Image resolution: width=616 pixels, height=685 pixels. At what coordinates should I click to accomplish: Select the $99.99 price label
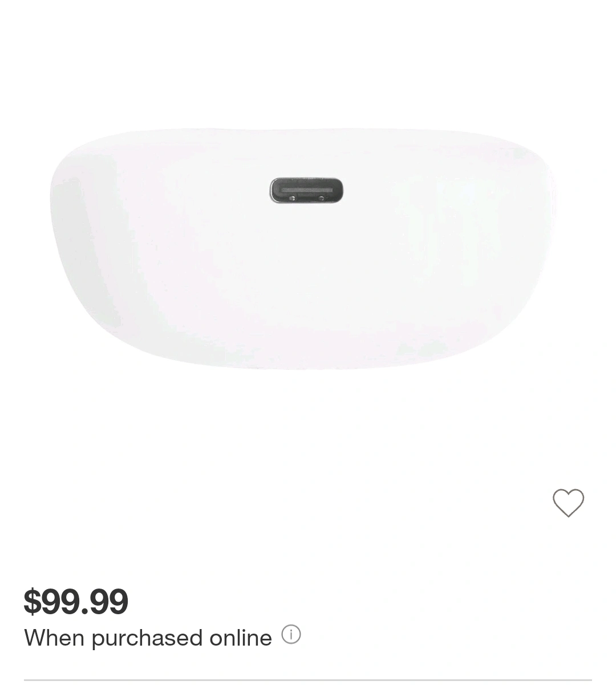(76, 601)
